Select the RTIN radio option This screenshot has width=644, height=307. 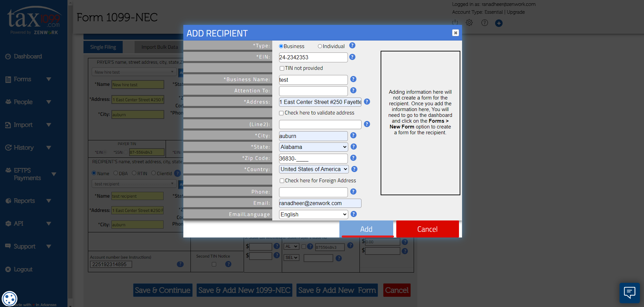click(x=134, y=173)
